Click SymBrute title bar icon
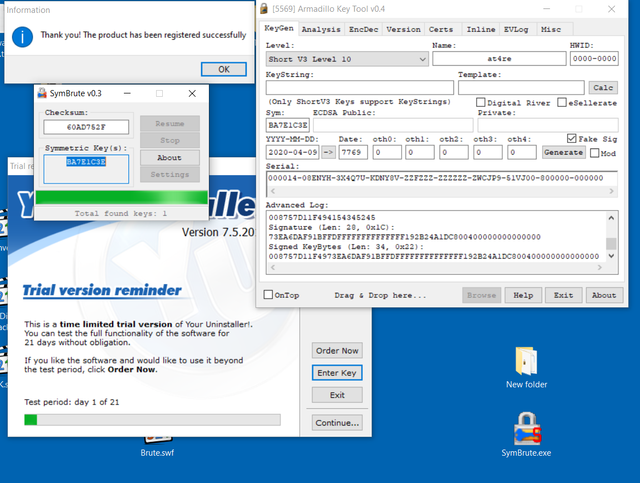 pyautogui.click(x=42, y=93)
